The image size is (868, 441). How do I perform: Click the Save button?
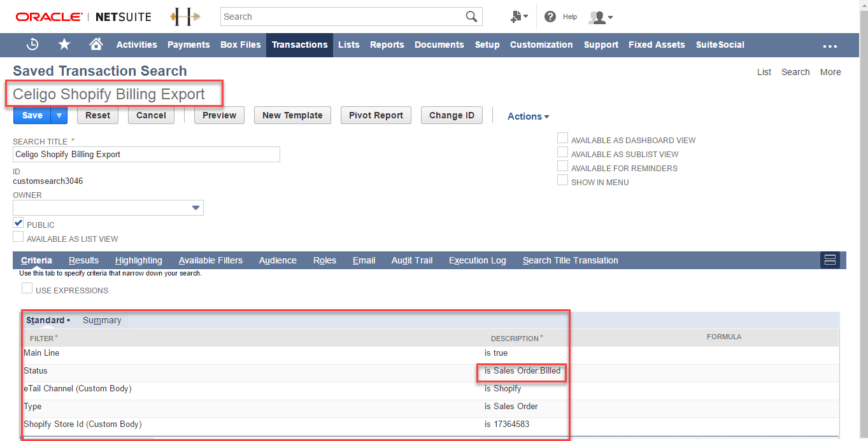click(32, 115)
